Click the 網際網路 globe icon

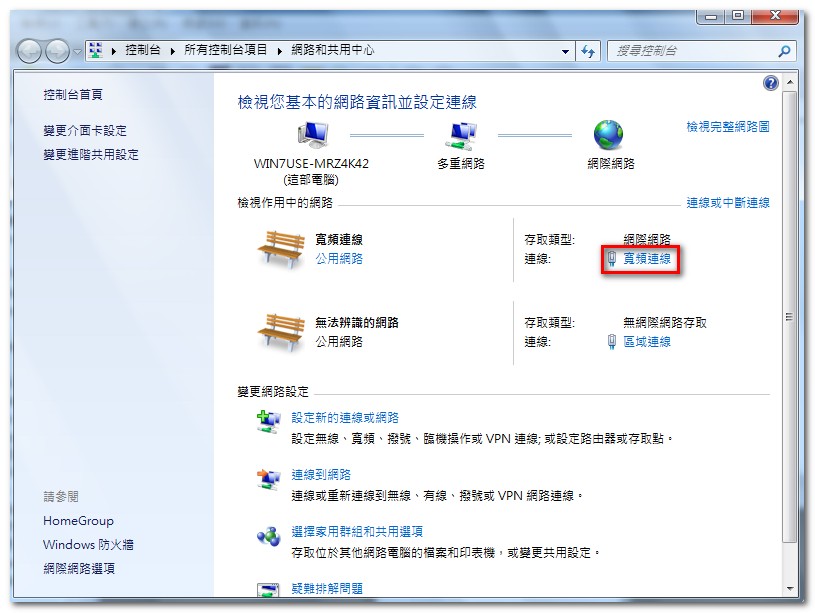coord(608,134)
